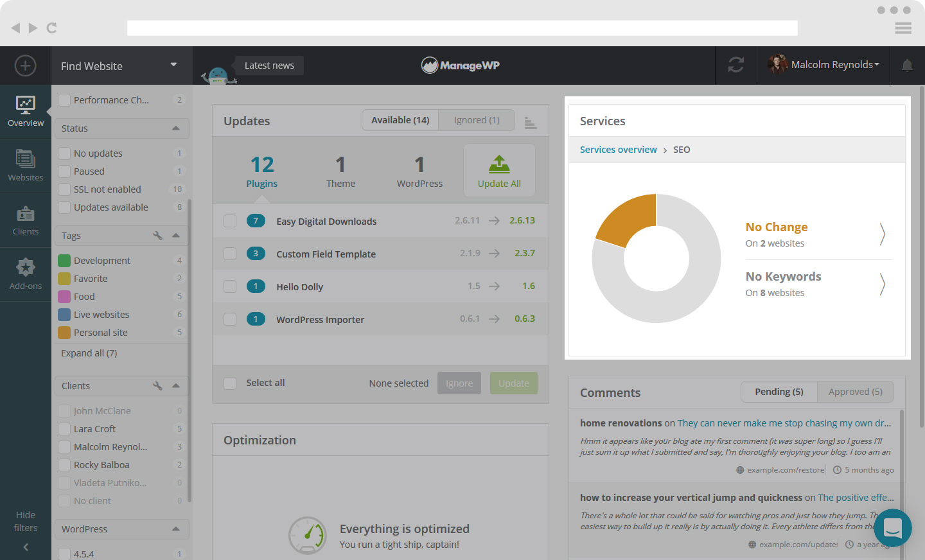Click the Updates list view icon
Screen dimensions: 925x560
[x=531, y=123]
